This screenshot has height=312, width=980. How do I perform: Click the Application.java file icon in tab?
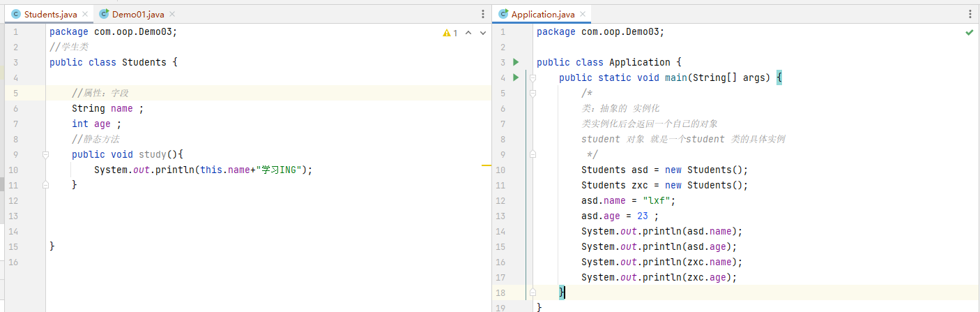[503, 14]
